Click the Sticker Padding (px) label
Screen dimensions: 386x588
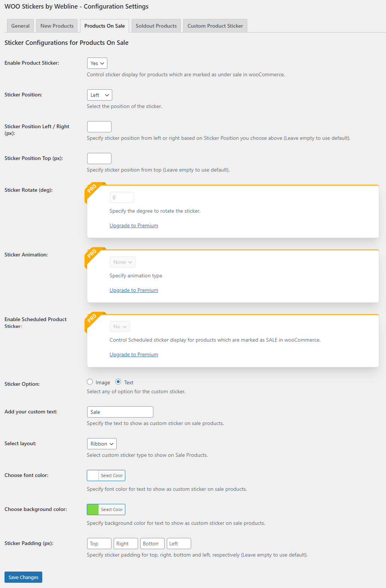29,543
